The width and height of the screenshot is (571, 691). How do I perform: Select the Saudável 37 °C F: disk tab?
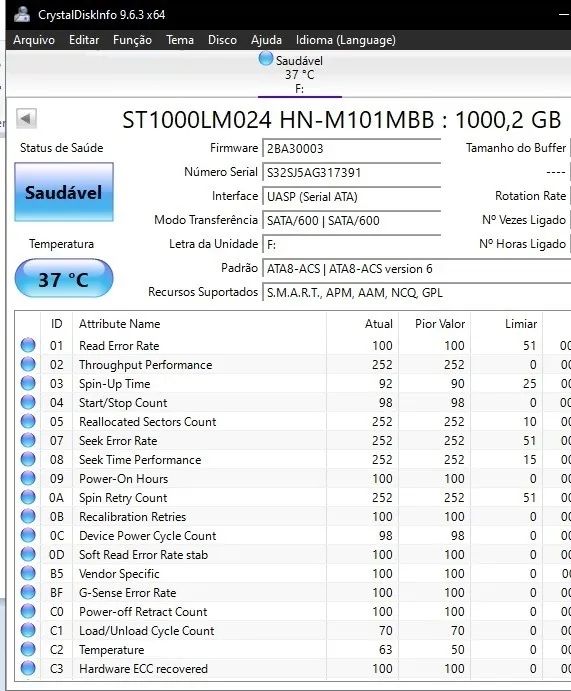click(x=300, y=74)
